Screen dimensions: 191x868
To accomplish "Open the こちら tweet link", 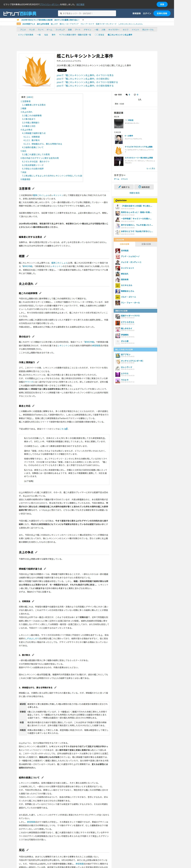I will tap(63, 429).
